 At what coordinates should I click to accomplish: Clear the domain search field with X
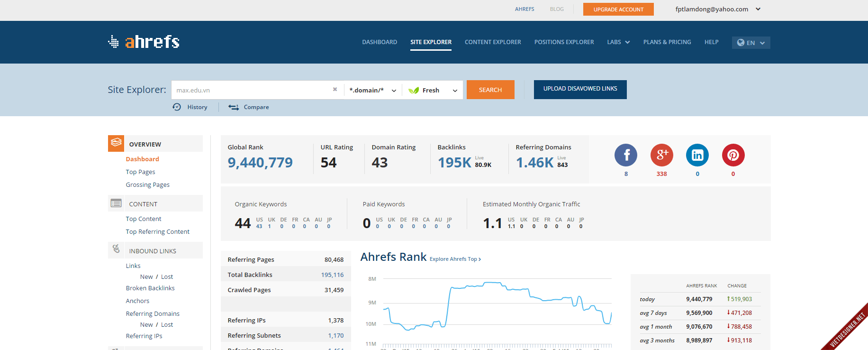tap(335, 89)
